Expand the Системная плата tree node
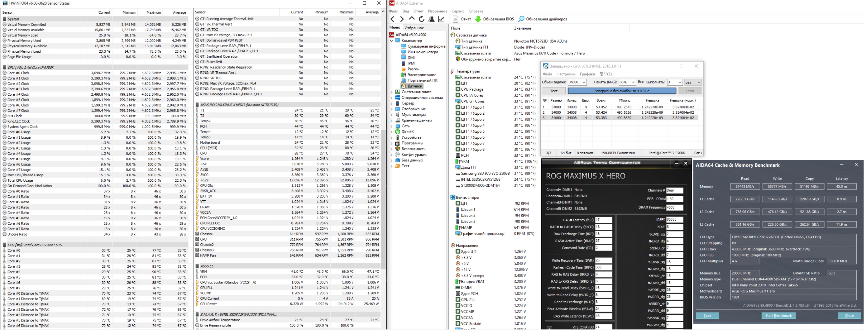The image size is (868, 334). (x=392, y=92)
